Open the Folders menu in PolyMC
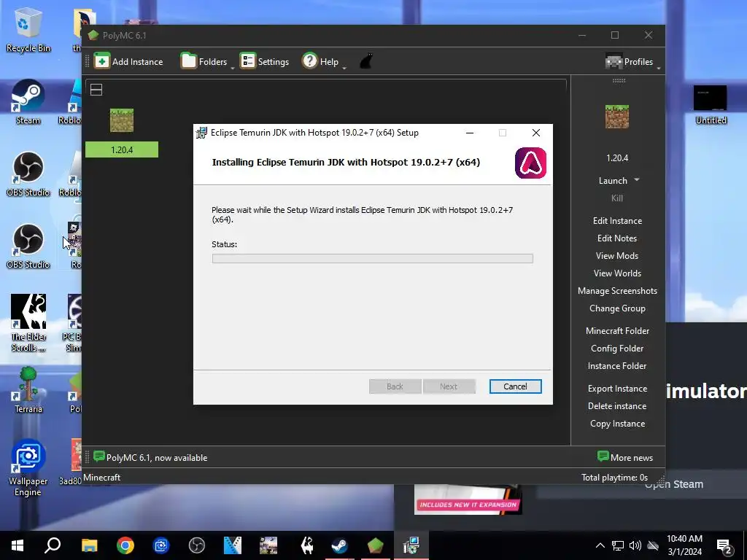Viewport: 747px width, 560px height. (x=205, y=61)
